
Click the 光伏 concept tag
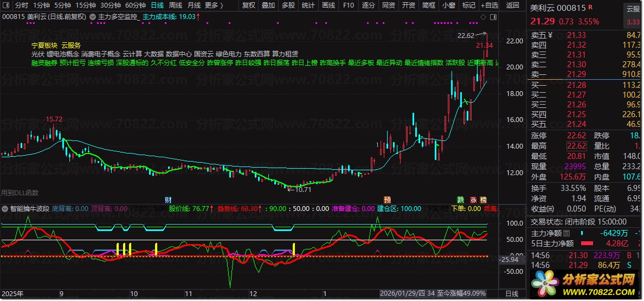point(38,54)
